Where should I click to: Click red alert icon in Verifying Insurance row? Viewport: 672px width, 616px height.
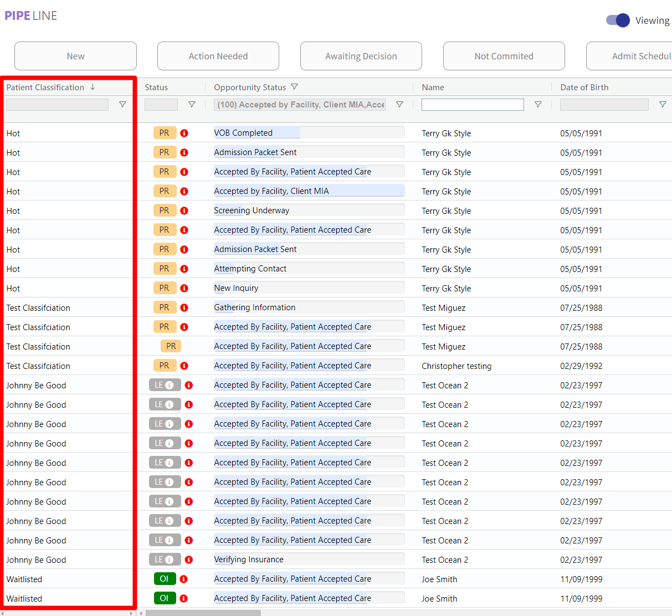[x=189, y=559]
